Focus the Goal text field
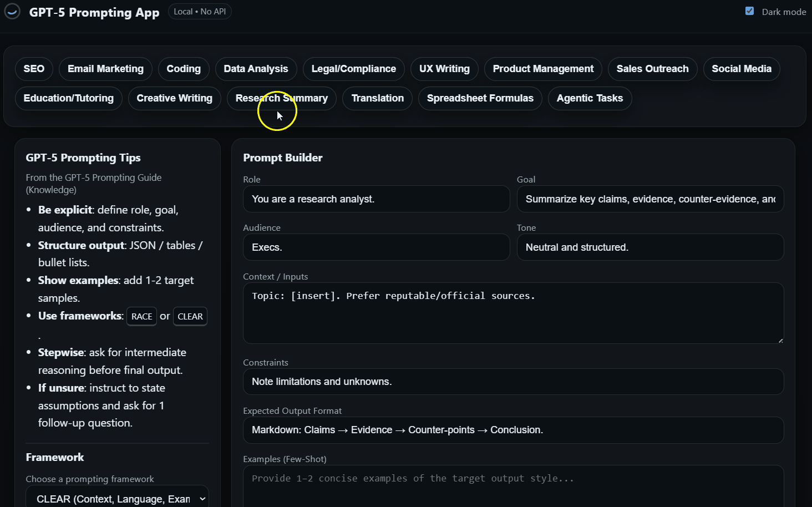The width and height of the screenshot is (812, 507). click(650, 199)
